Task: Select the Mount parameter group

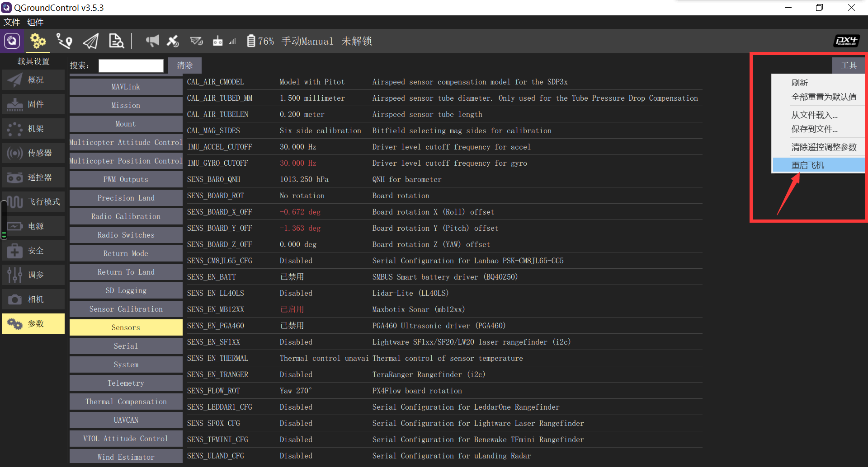Action: (x=126, y=124)
